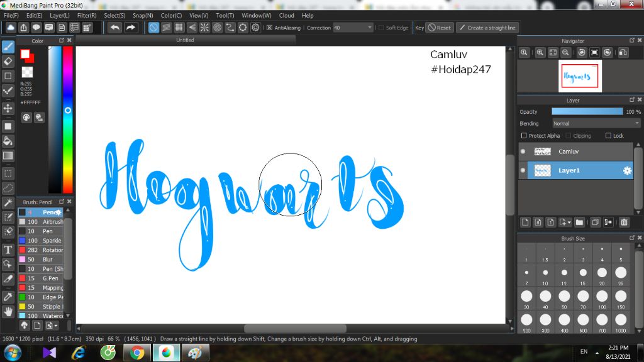Screen dimensions: 644x362
Task: Open the Snap menu
Action: (x=143, y=15)
